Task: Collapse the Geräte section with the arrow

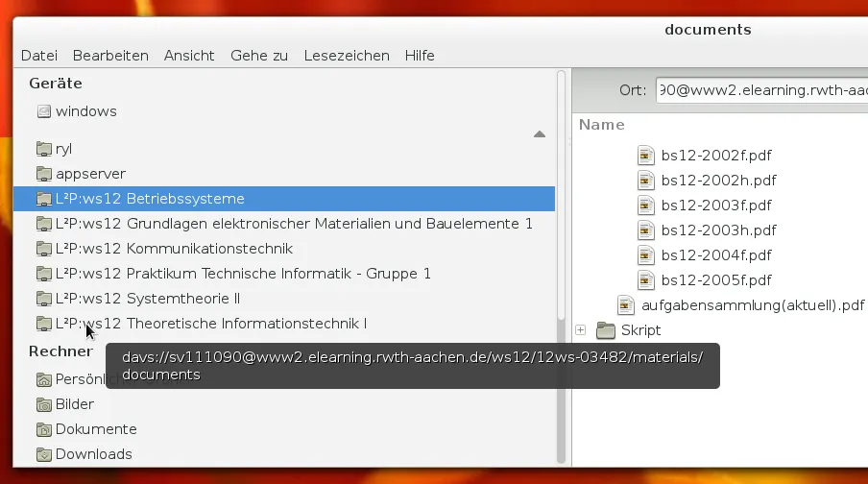Action: click(540, 134)
